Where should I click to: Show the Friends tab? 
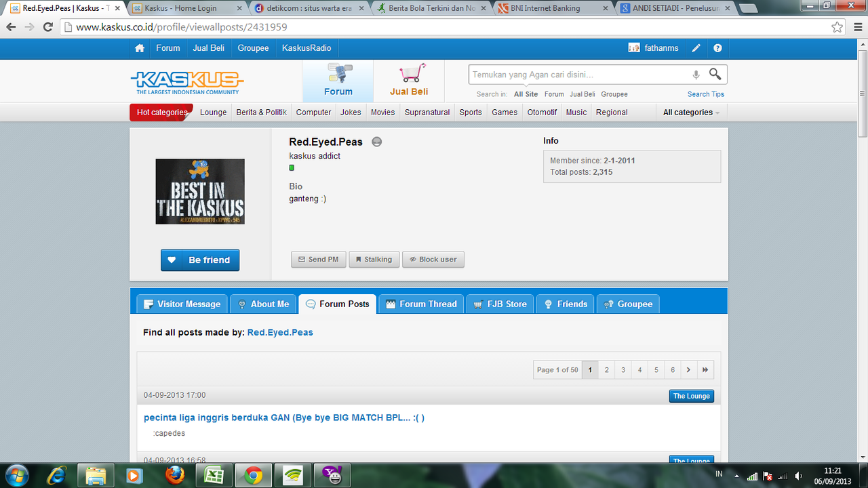[566, 304]
